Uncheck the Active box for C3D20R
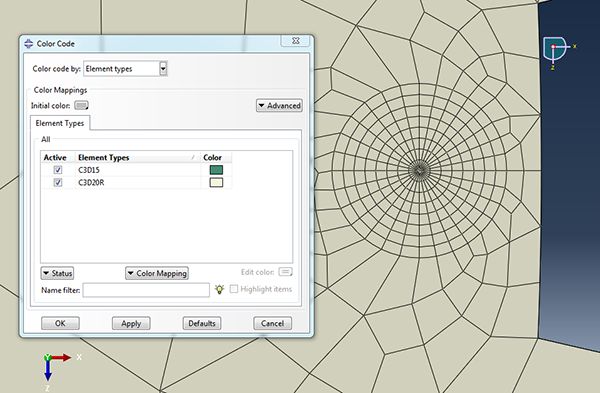The height and width of the screenshot is (393, 600). coord(58,183)
